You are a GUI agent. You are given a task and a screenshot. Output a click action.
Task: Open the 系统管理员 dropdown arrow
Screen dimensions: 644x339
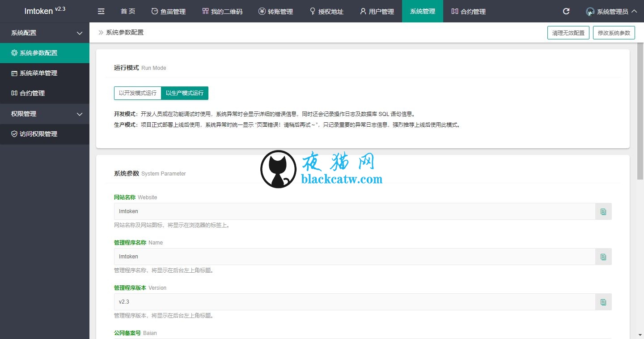[x=634, y=12]
